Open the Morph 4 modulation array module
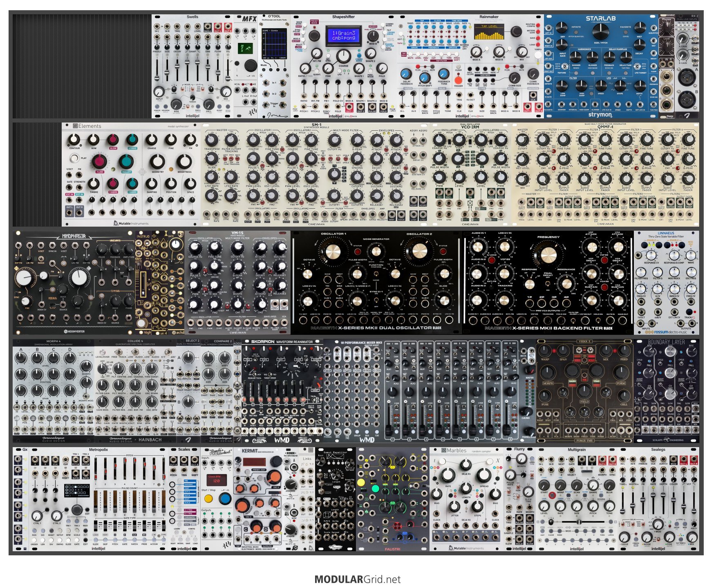This screenshot has width=716, height=588. [x=54, y=391]
